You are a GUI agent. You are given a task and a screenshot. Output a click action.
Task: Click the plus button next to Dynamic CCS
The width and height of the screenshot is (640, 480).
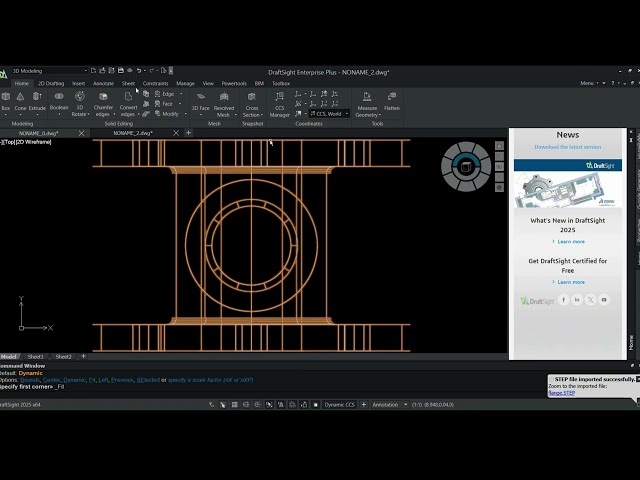364,404
